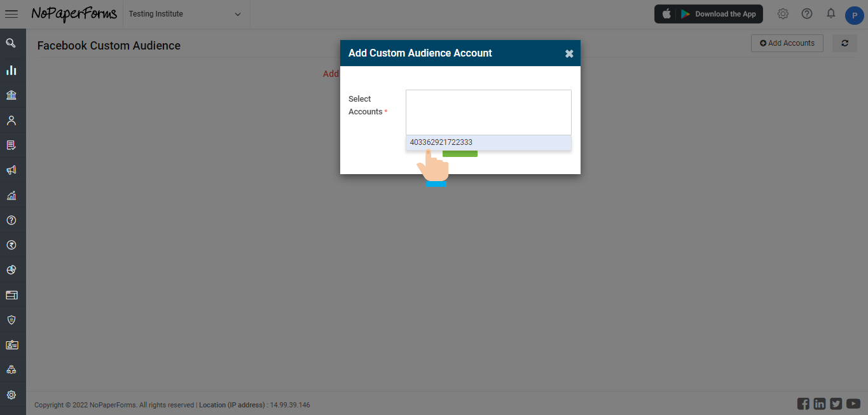Open the pie chart reports icon
868x415 pixels.
(x=11, y=270)
